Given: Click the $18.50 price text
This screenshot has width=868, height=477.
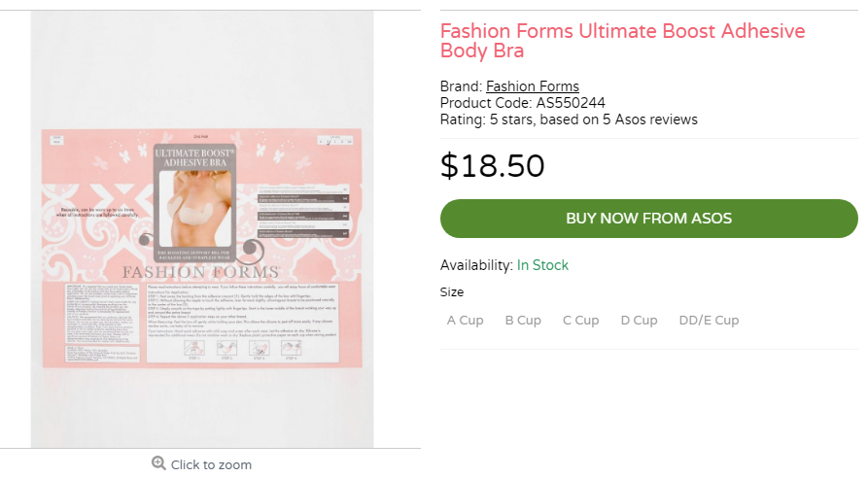Looking at the screenshot, I should (x=492, y=166).
